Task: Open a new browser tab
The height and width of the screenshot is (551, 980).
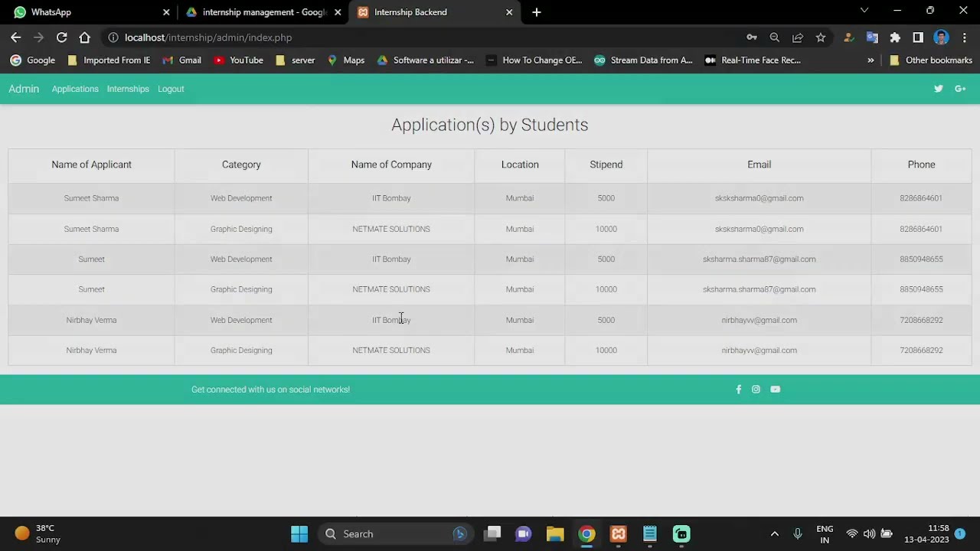Action: click(x=537, y=12)
